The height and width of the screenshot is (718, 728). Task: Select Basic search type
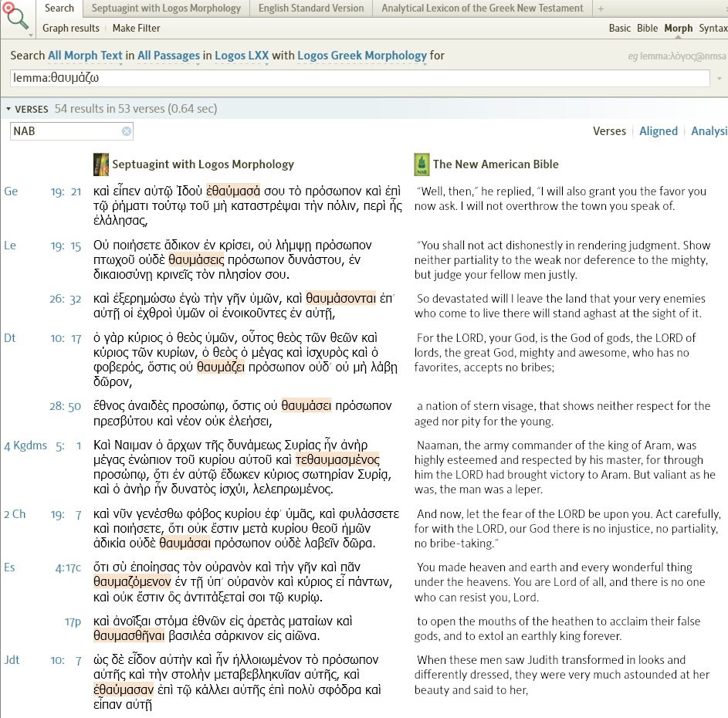[x=619, y=29]
